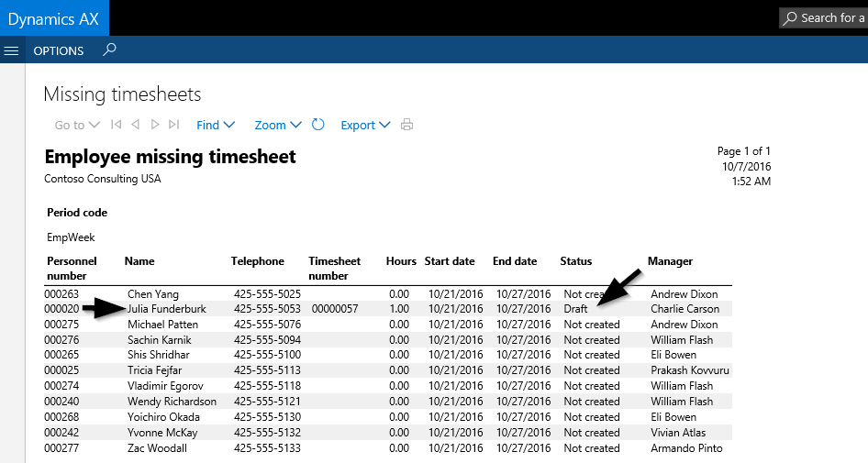The width and height of the screenshot is (868, 463).
Task: Print the missing timesheets report
Action: 406,125
